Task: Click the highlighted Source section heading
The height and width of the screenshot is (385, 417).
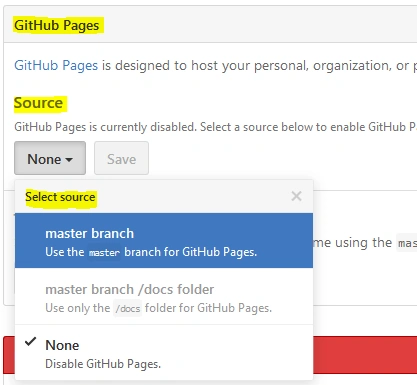Action: 38,103
